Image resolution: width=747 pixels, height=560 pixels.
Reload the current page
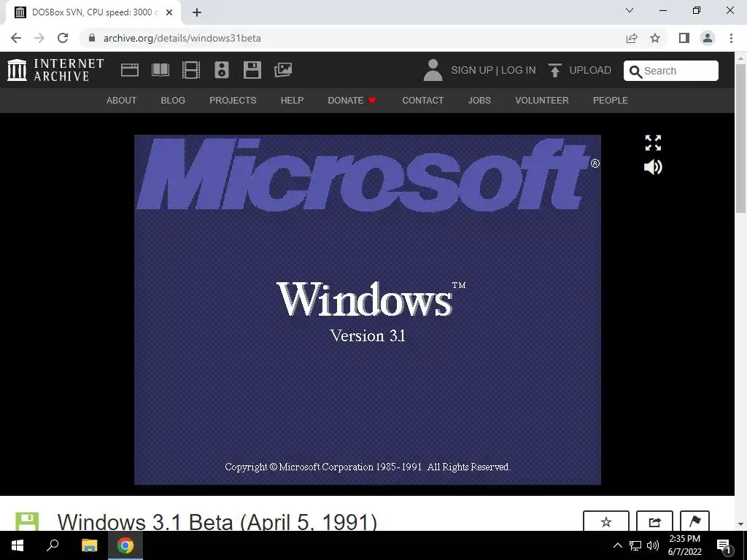pyautogui.click(x=63, y=38)
